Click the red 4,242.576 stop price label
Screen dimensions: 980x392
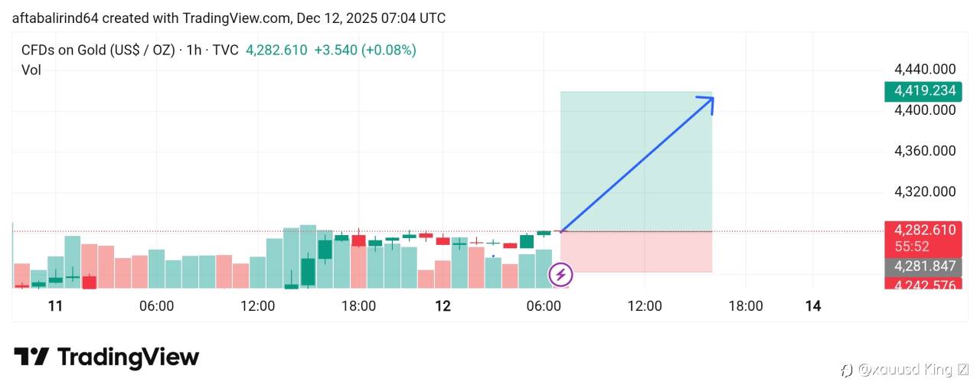tap(922, 285)
